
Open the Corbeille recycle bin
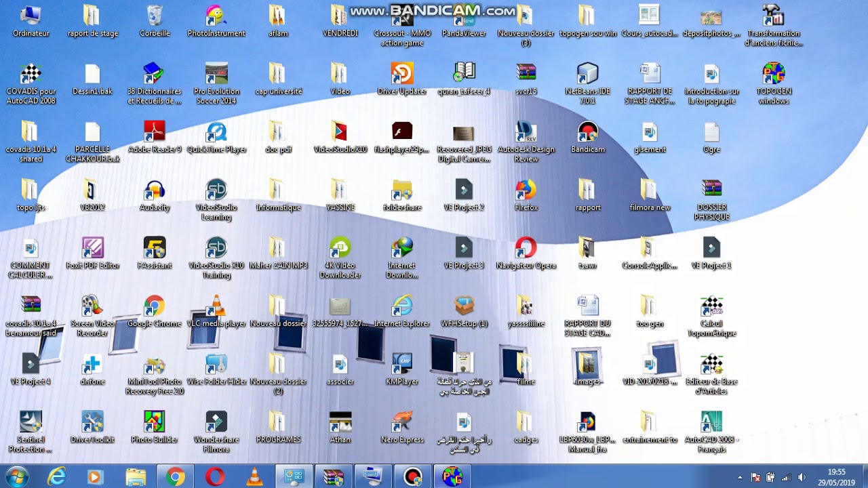155,20
